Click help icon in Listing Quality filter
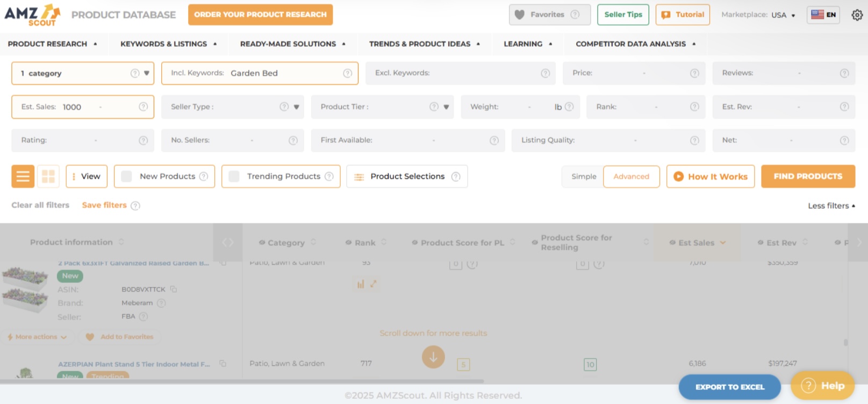This screenshot has height=404, width=868. [x=694, y=140]
